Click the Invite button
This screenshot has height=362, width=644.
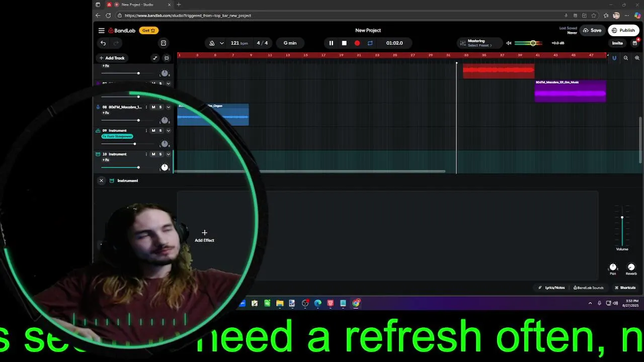[x=617, y=43]
